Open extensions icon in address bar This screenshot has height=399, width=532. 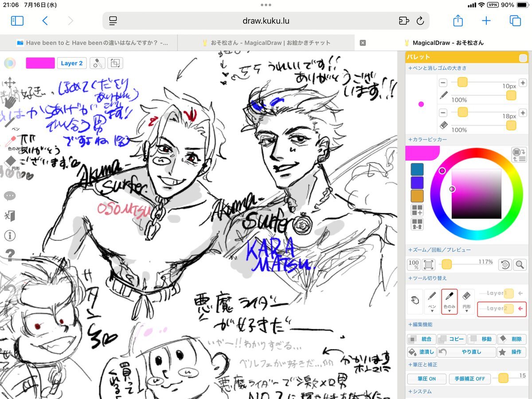point(403,21)
